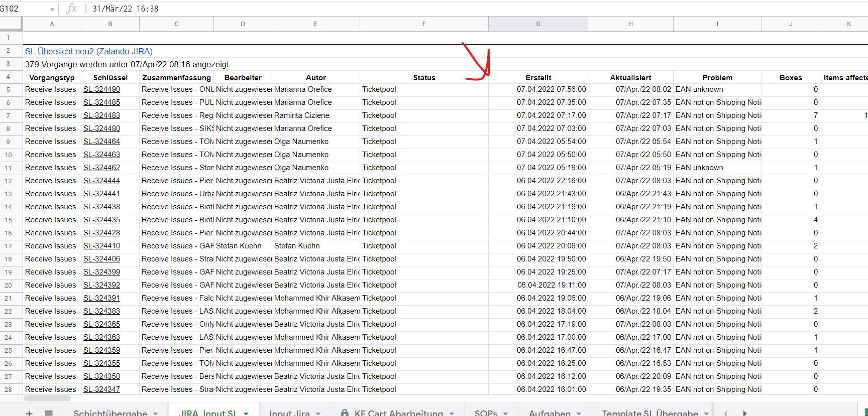
Task: Select Erstellt cell 06.04.2022 22:16:00
Action: 538,181
